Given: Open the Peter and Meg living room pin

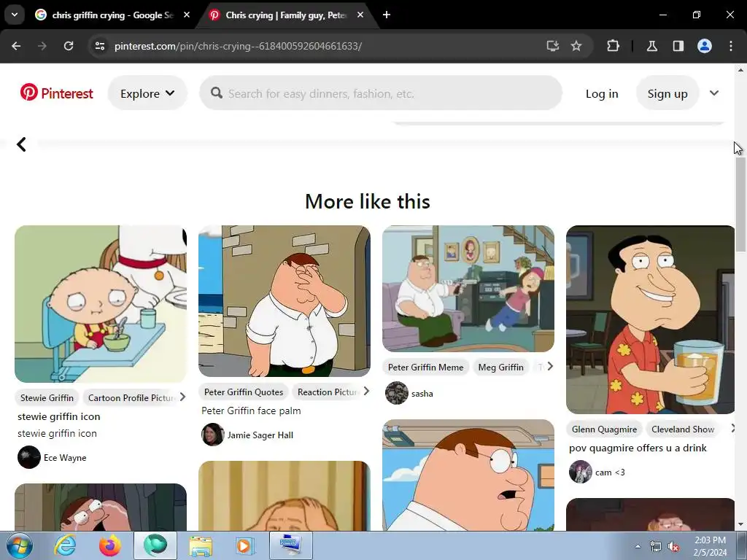Looking at the screenshot, I should tap(468, 289).
